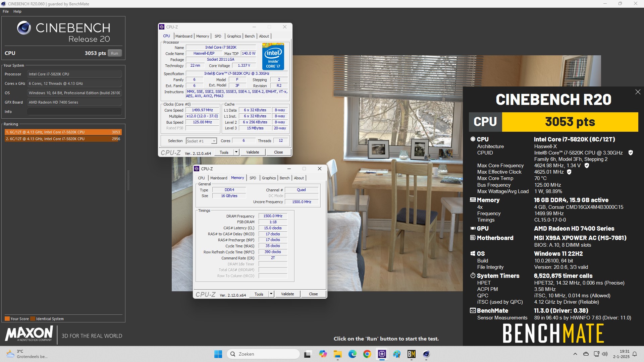Click verified shield icon next to CPUID
This screenshot has width=644, height=362.
coord(631,153)
